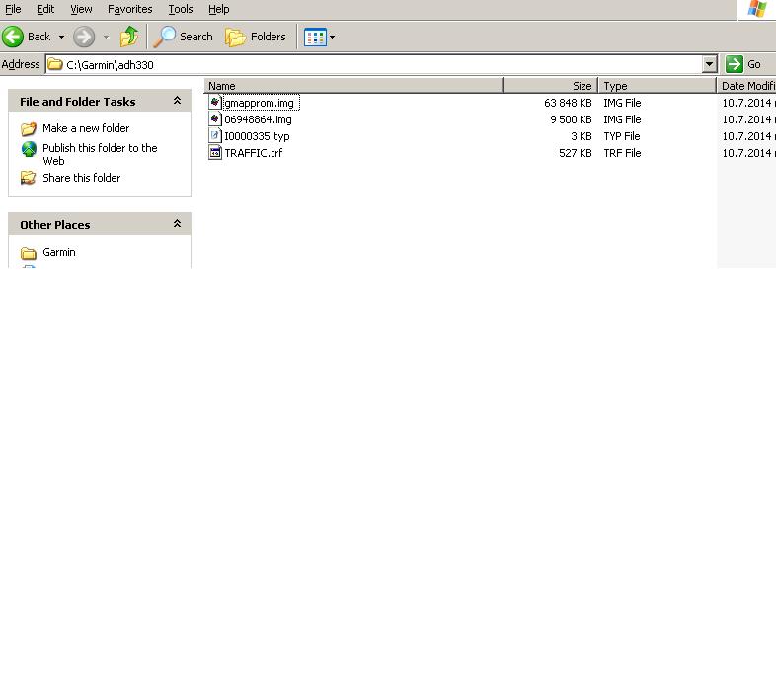Click the grey Forward arrow icon

[84, 37]
